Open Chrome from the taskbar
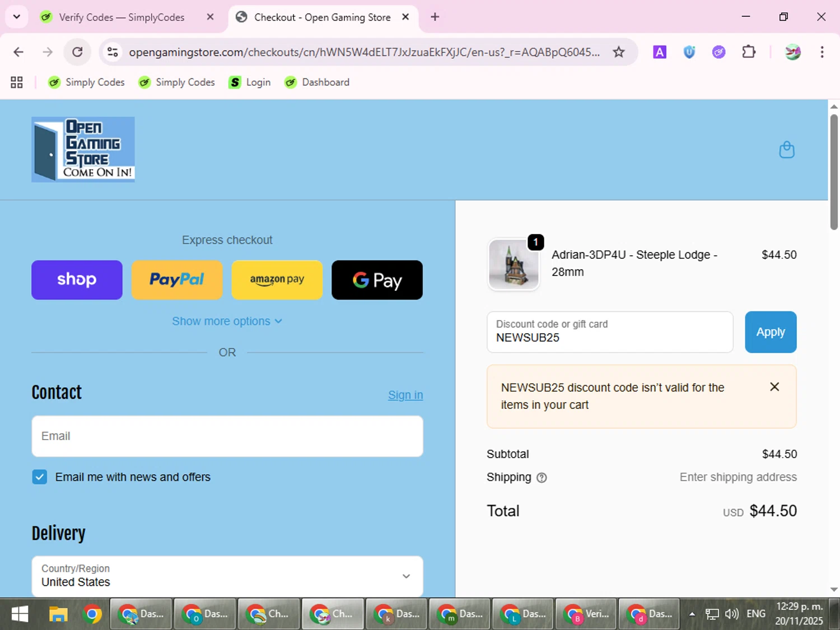Image resolution: width=840 pixels, height=630 pixels. click(92, 614)
